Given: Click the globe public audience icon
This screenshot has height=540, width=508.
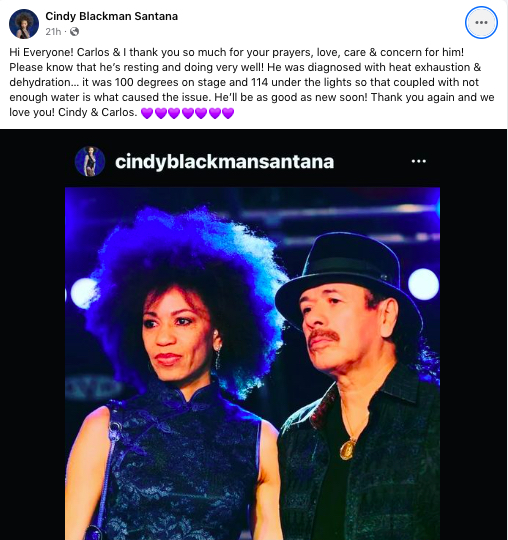Looking at the screenshot, I should pyautogui.click(x=74, y=32).
